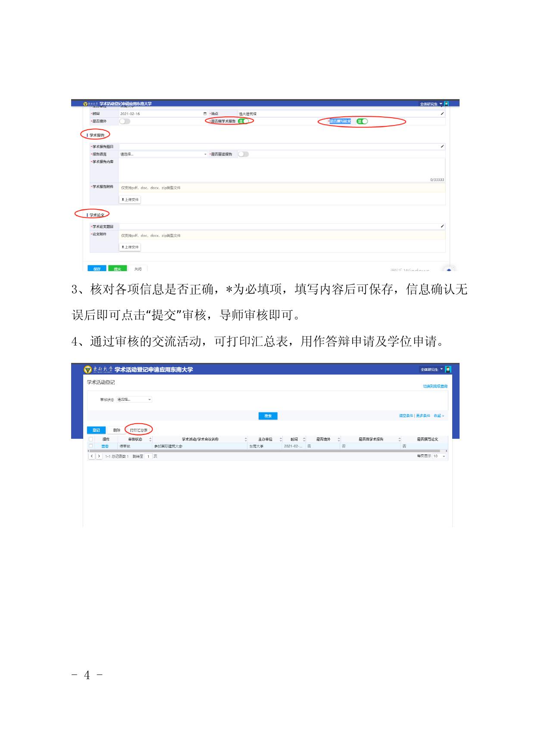The image size is (535, 756).
Task: Toggle the 是否境外 switch
Action: tap(125, 122)
